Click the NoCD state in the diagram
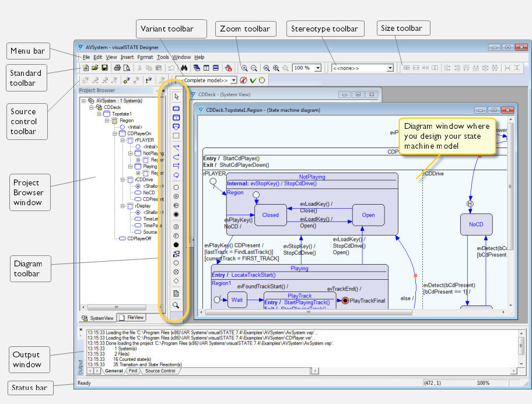Image resolution: width=532 pixels, height=404 pixels. (476, 224)
